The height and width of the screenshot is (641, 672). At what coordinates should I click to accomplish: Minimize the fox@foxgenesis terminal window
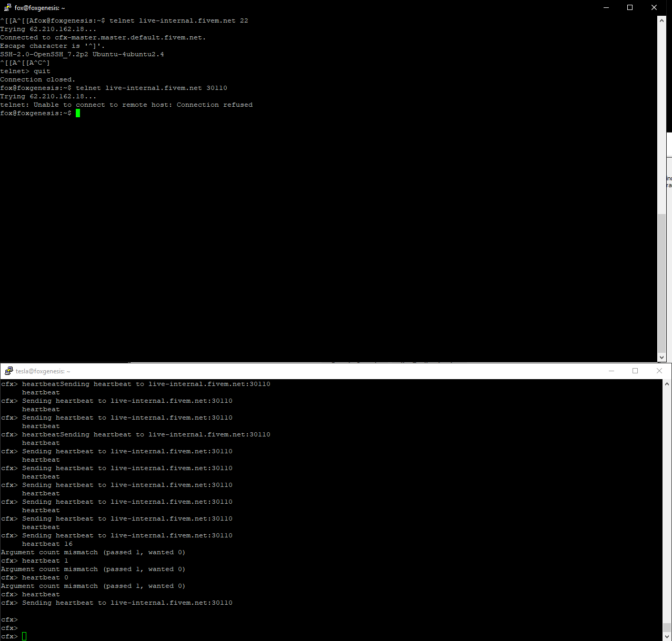point(606,7)
